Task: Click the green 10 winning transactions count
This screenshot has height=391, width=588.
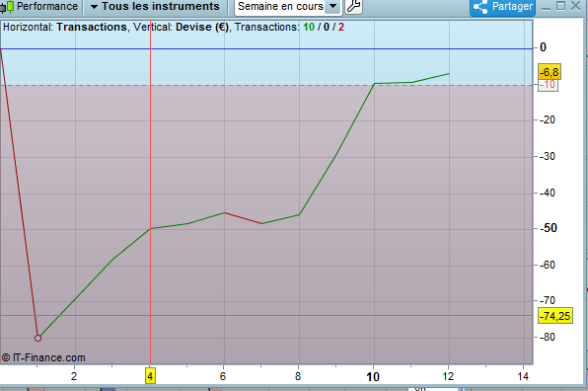Action: point(309,27)
